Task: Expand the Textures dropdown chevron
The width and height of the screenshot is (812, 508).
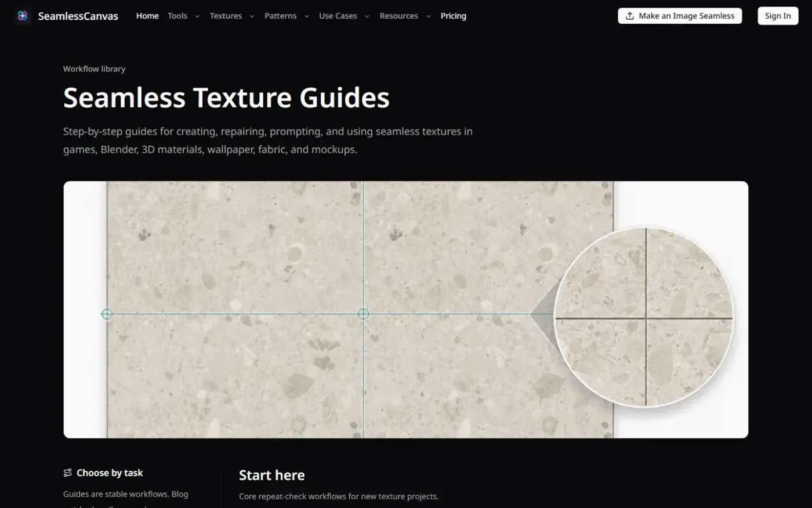Action: (252, 16)
